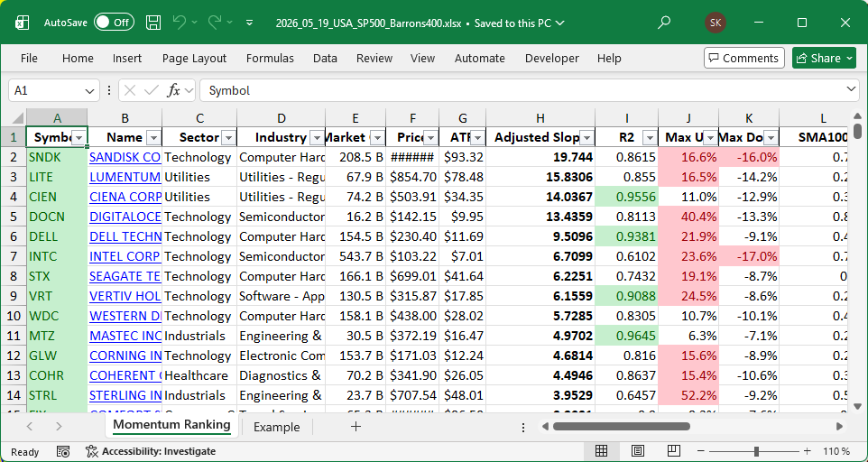The width and height of the screenshot is (868, 462).
Task: Click the Enter checkmark icon in formula bar
Action: pos(151,90)
